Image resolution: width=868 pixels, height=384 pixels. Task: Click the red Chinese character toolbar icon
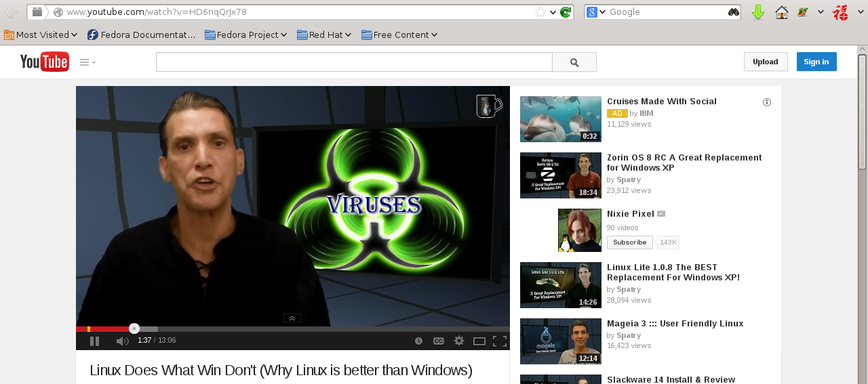tap(841, 12)
